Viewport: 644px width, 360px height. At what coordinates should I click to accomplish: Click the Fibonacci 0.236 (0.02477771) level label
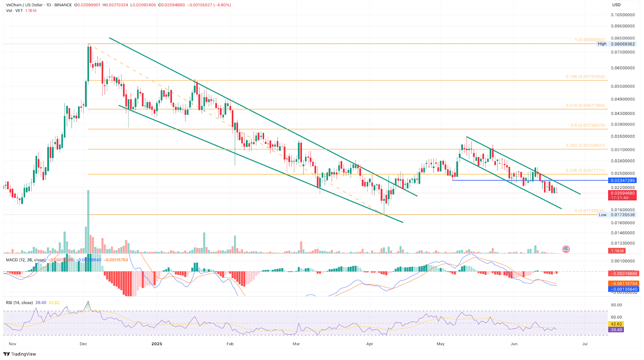[x=585, y=171]
